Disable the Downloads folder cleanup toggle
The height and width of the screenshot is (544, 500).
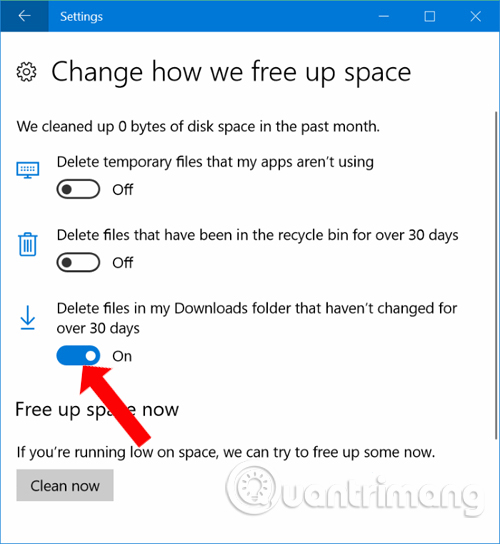78,356
